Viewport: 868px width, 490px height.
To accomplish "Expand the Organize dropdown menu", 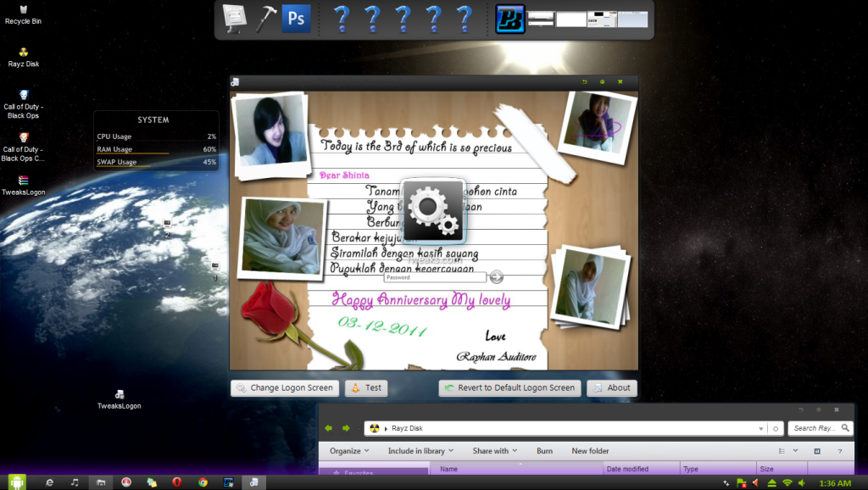I will coord(349,451).
